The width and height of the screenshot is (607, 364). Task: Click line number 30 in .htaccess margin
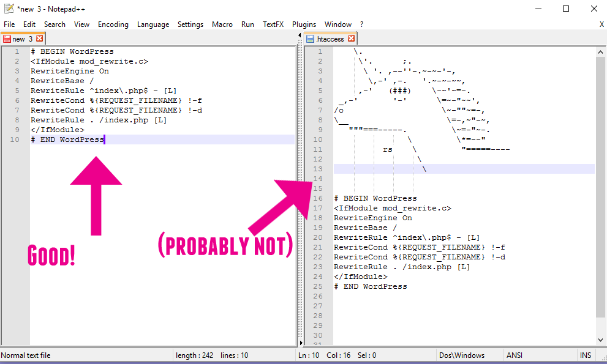[318, 335]
